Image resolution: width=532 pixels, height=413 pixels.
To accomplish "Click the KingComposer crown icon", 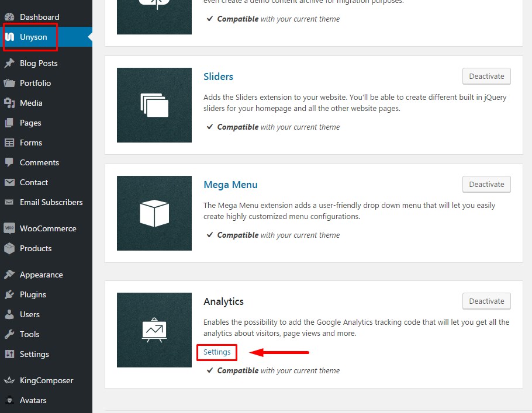I will pos(9,380).
